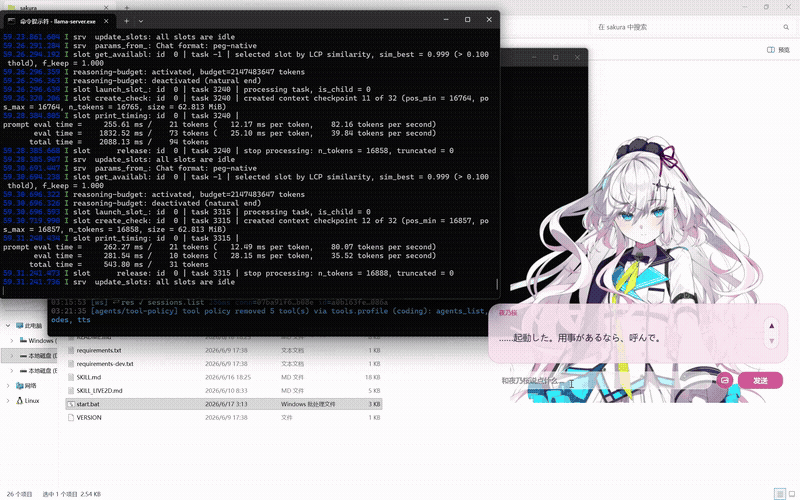Viewport: 800px width, 500px height.
Task: Expand the Network (网络) tree node
Action: 8,385
